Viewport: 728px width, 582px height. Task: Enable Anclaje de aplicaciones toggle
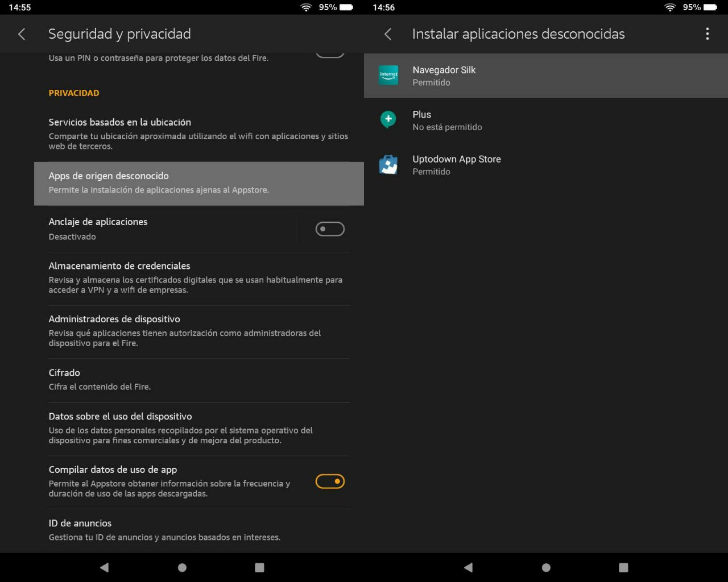click(330, 229)
